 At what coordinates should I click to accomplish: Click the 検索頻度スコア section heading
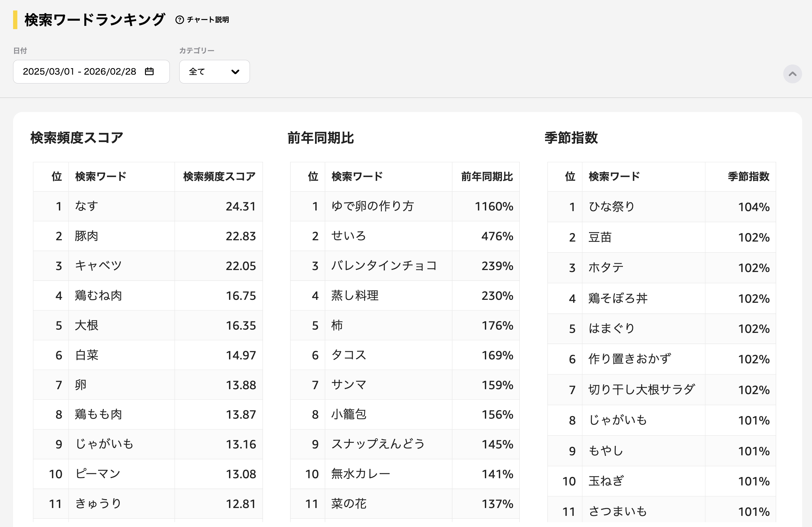coord(77,138)
